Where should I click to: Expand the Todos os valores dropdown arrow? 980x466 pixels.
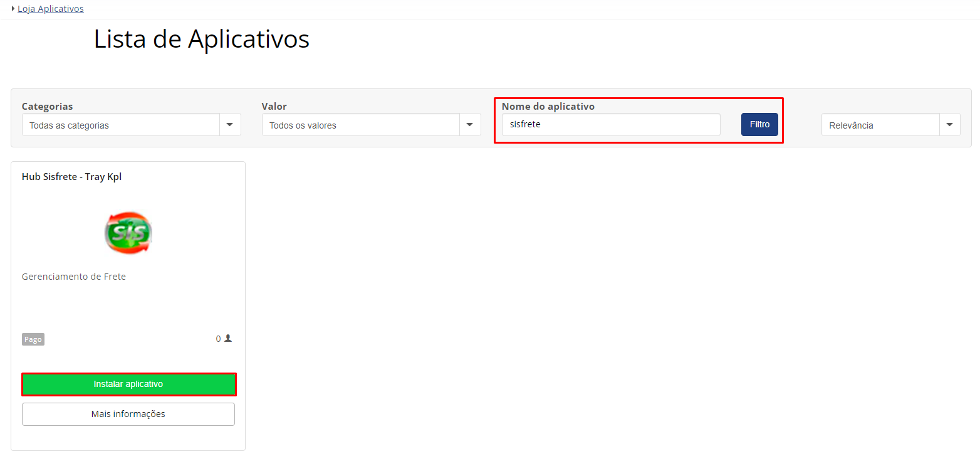pos(470,125)
